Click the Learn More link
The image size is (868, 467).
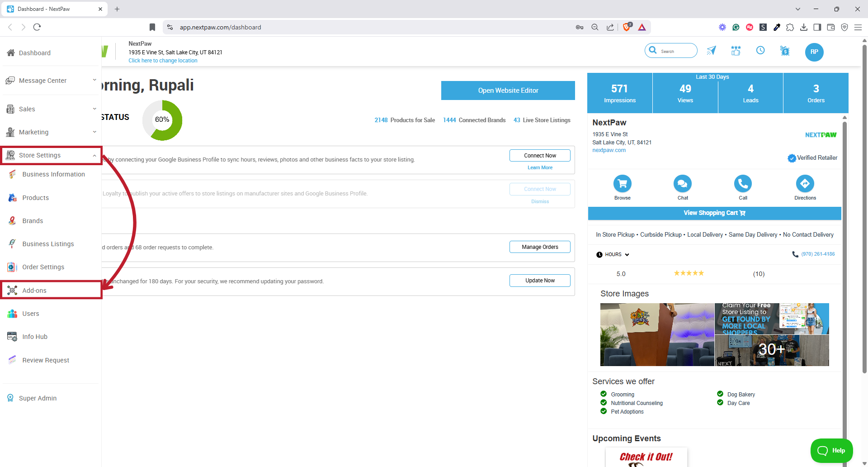click(x=540, y=167)
